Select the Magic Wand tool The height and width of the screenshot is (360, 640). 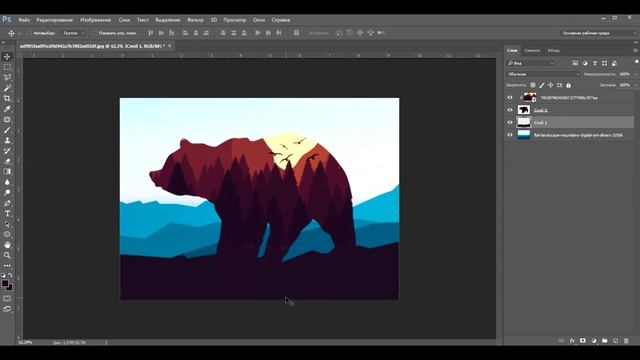7,88
